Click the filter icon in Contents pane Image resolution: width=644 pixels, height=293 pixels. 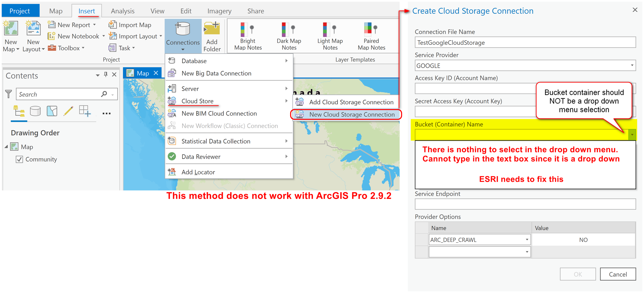(9, 94)
